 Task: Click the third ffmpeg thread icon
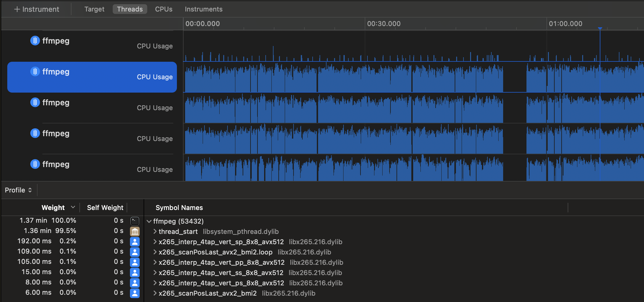pyautogui.click(x=35, y=102)
